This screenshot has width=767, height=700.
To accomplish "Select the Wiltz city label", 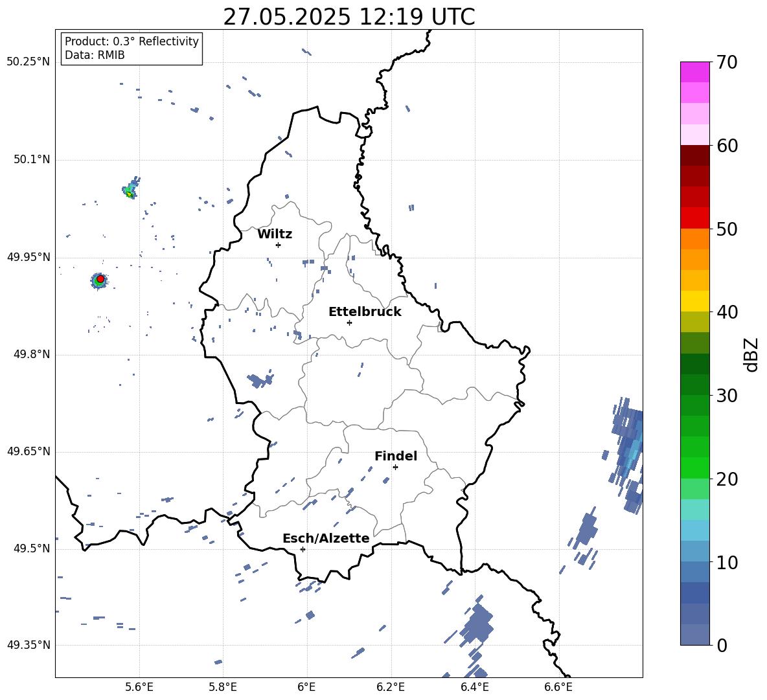I will (275, 234).
